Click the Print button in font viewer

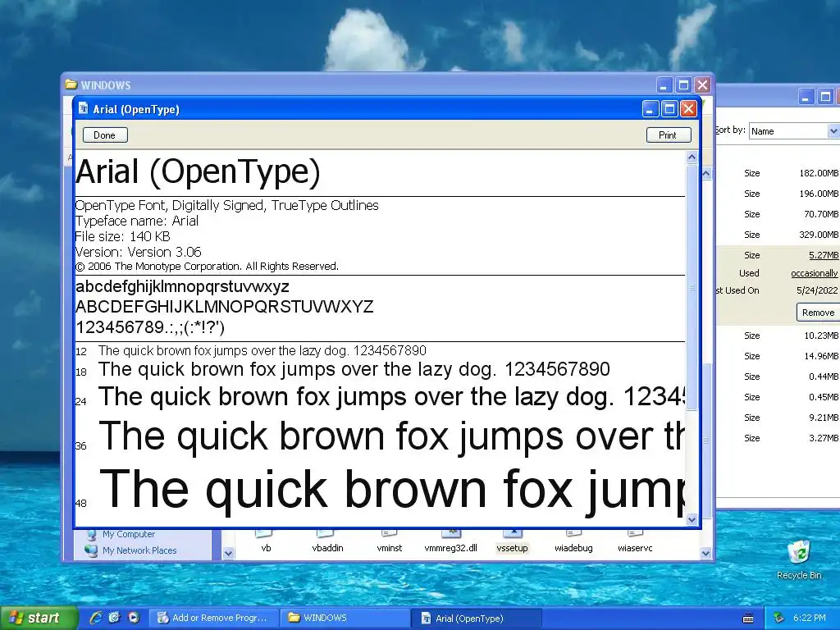(668, 135)
